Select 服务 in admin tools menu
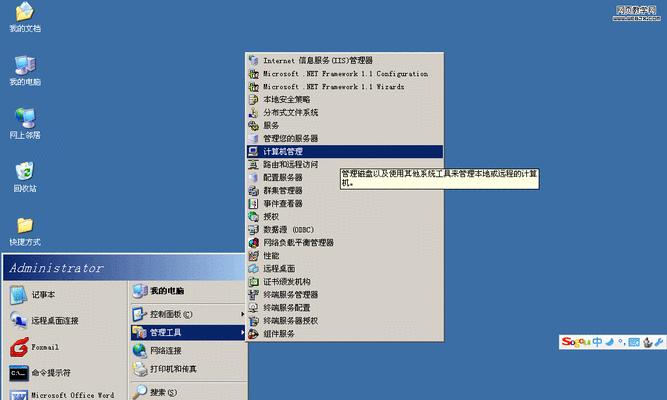The height and width of the screenshot is (400, 667). pyautogui.click(x=345, y=126)
